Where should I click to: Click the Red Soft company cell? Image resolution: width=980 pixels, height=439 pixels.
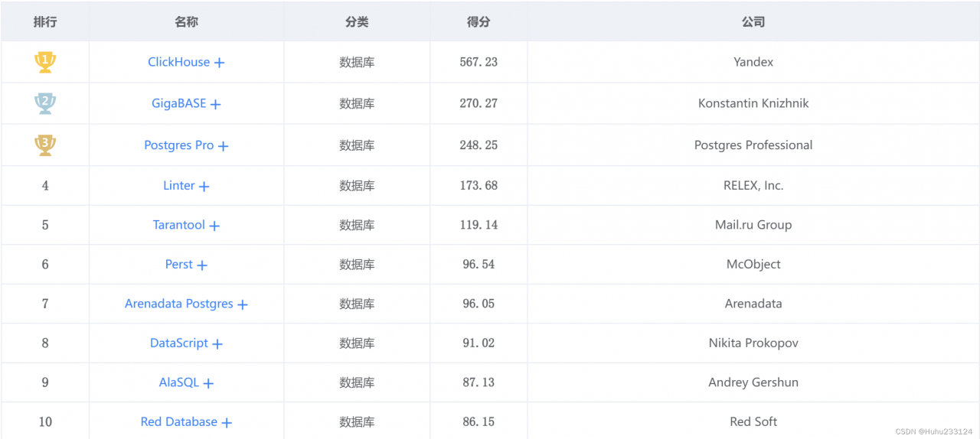pos(753,421)
